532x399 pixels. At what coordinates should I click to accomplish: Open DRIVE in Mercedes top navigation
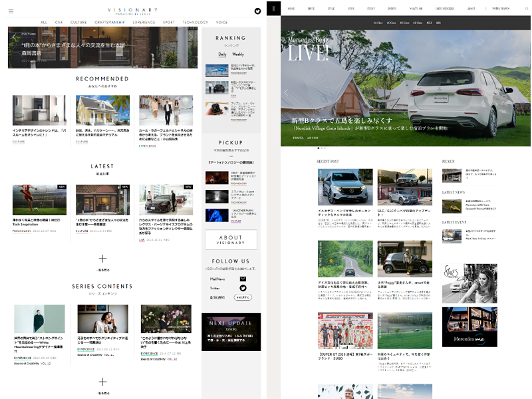point(311,9)
